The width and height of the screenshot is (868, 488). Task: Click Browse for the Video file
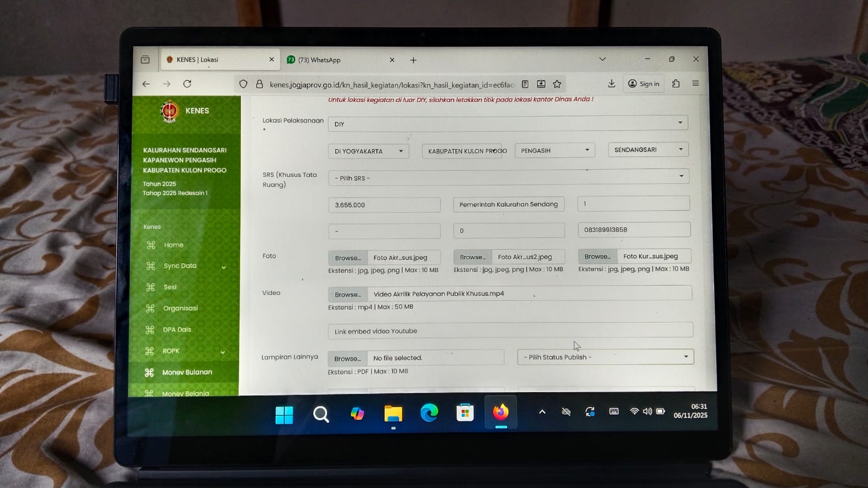(348, 294)
